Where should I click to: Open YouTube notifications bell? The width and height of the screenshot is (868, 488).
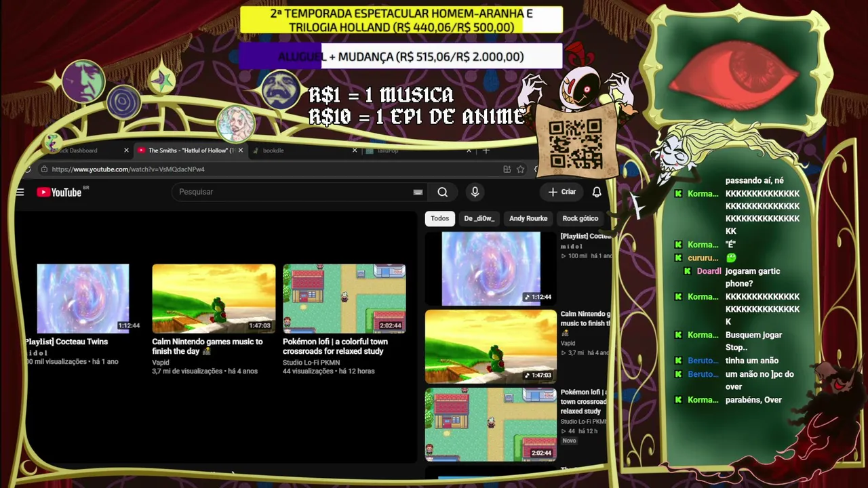(x=597, y=192)
